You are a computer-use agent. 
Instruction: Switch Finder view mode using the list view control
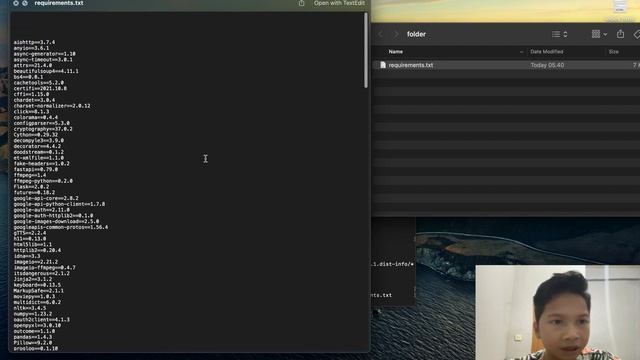(x=560, y=34)
